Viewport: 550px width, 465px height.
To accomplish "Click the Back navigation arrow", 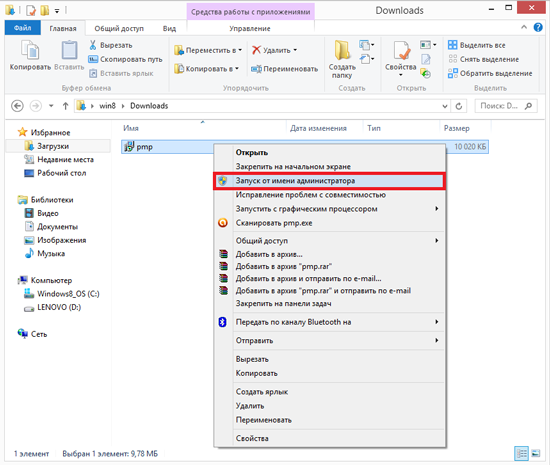I will click(17, 106).
